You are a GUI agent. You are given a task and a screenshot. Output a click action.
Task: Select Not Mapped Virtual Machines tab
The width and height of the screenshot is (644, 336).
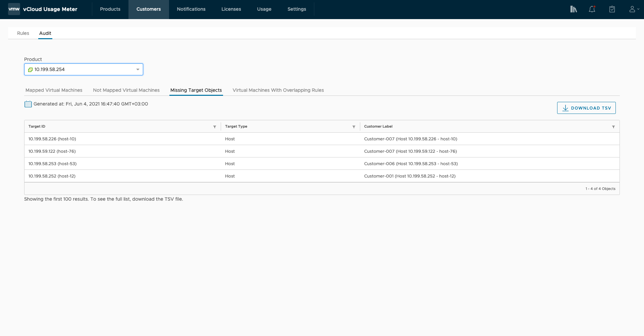point(126,90)
